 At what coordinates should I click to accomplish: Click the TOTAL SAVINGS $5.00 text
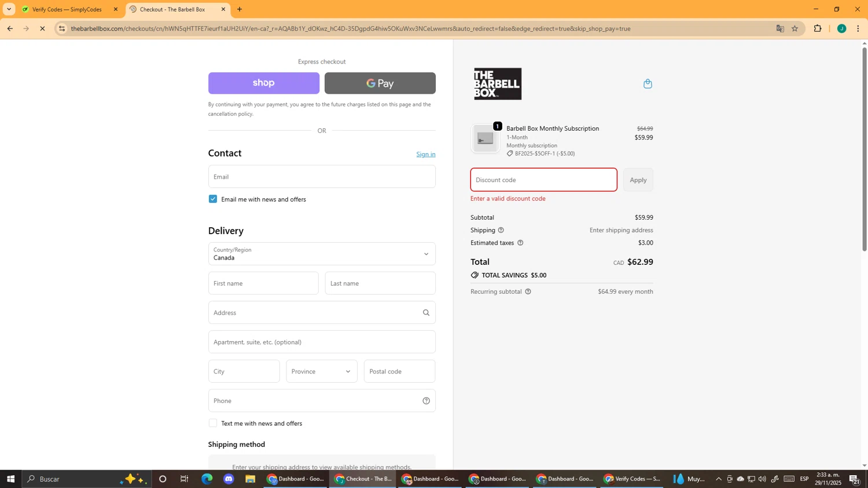(x=514, y=275)
